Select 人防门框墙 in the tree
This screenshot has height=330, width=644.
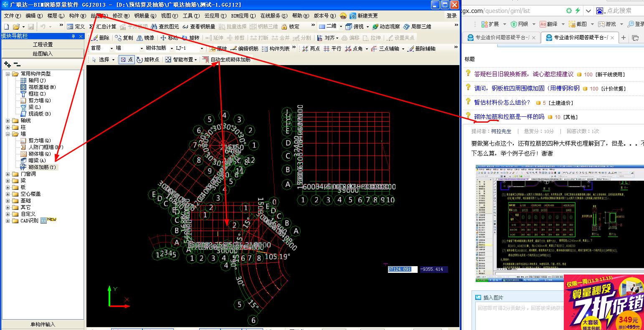46,147
